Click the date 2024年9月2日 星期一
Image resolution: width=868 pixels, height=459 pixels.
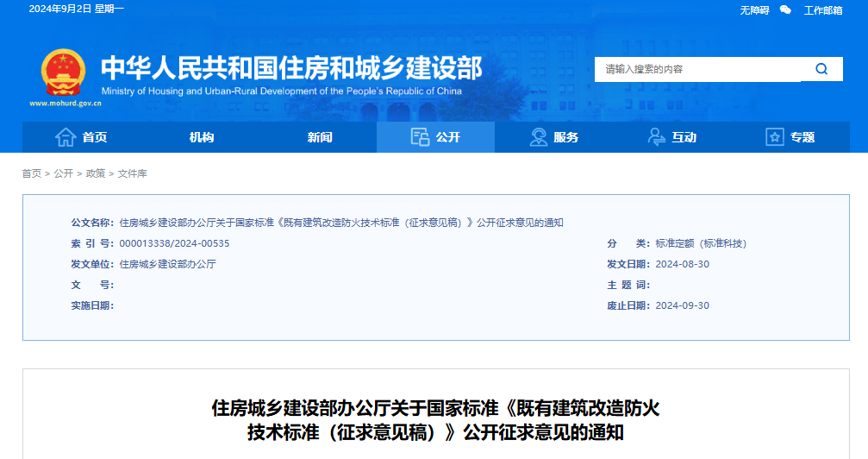pos(77,9)
